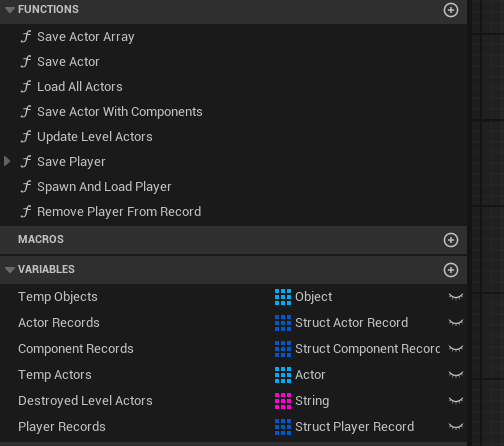This screenshot has width=504, height=446.
Task: Click Actor array type icon for Temp Actors
Action: [x=283, y=375]
